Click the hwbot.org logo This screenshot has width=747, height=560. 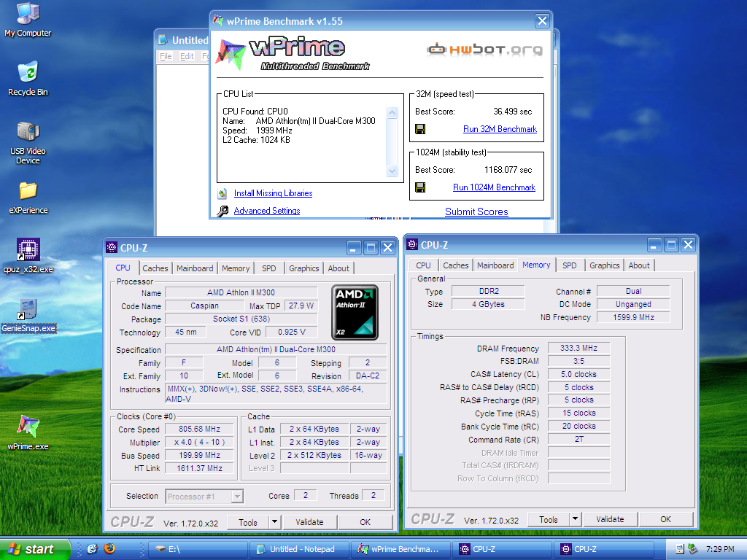[484, 49]
